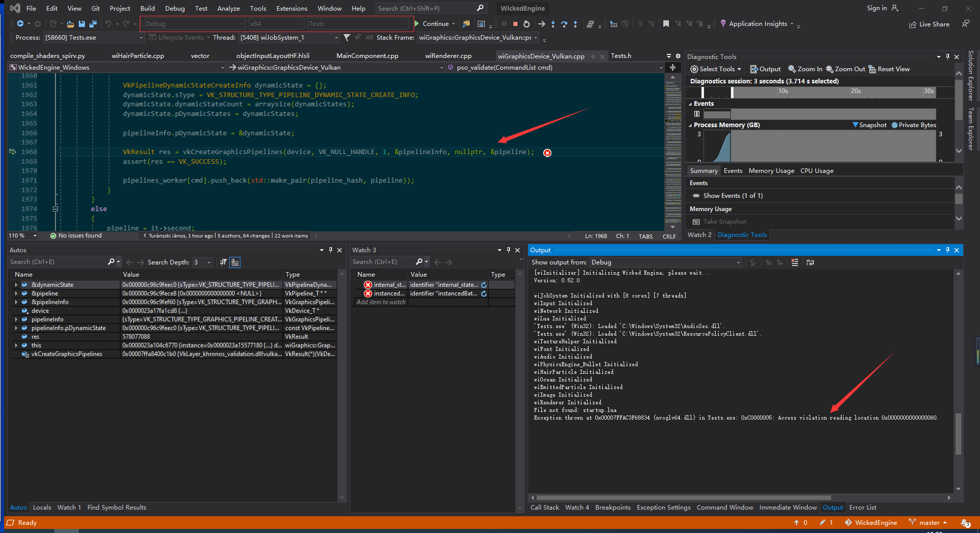Zoom in on the diagnostics timeline

pyautogui.click(x=805, y=69)
